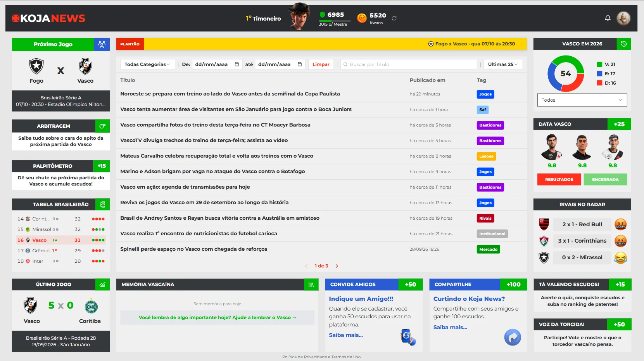This screenshot has width=644, height=361.
Task: Click the até date input field
Action: tap(280, 64)
